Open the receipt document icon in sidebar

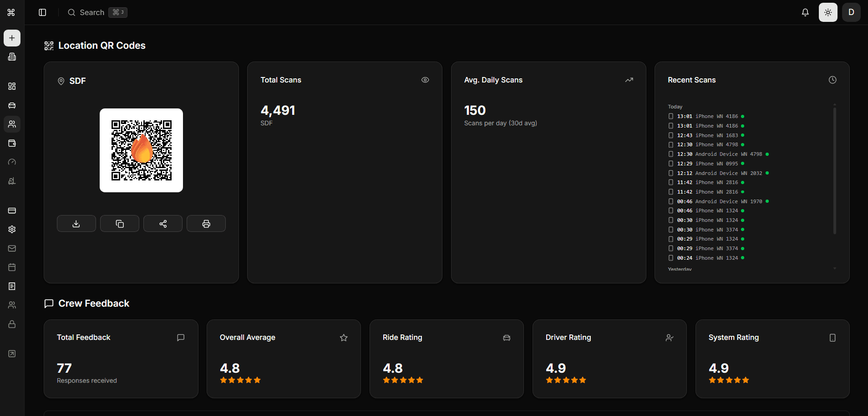pos(12,286)
